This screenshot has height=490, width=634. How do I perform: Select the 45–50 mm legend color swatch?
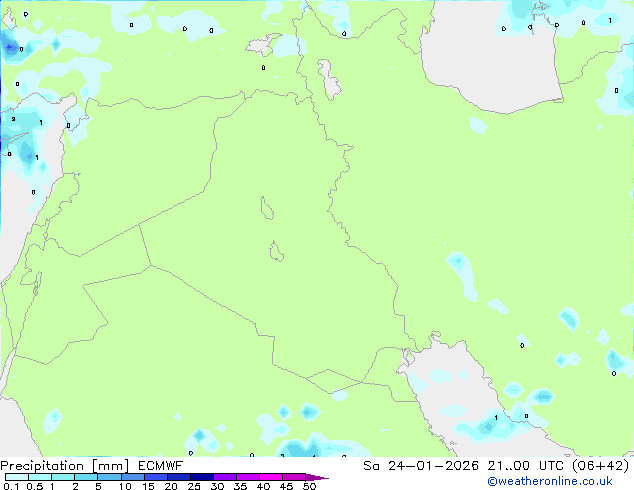pyautogui.click(x=294, y=477)
